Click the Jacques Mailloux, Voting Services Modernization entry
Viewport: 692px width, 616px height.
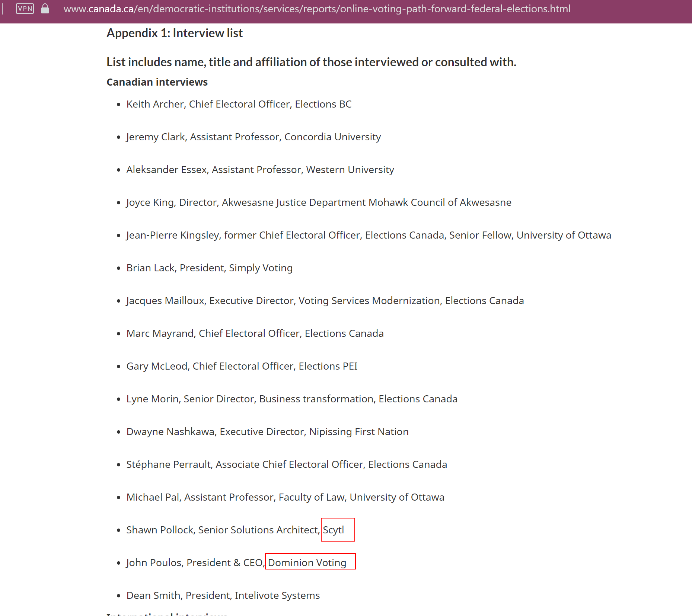tap(325, 301)
